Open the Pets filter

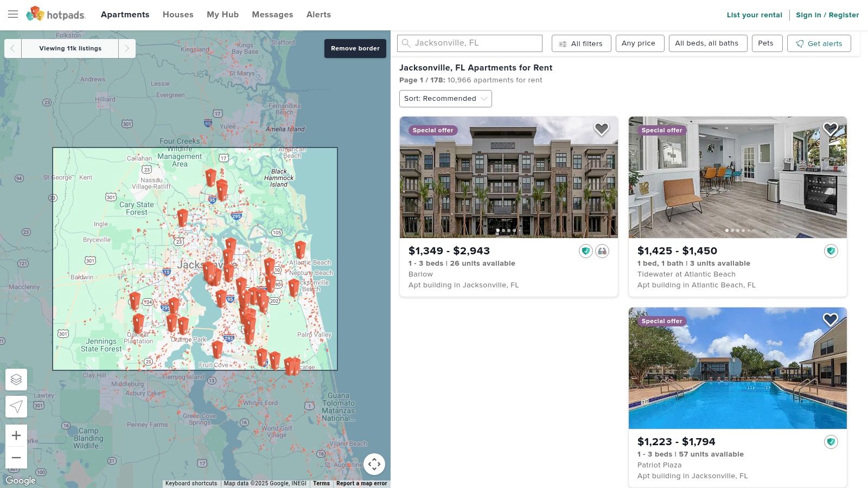coord(767,43)
